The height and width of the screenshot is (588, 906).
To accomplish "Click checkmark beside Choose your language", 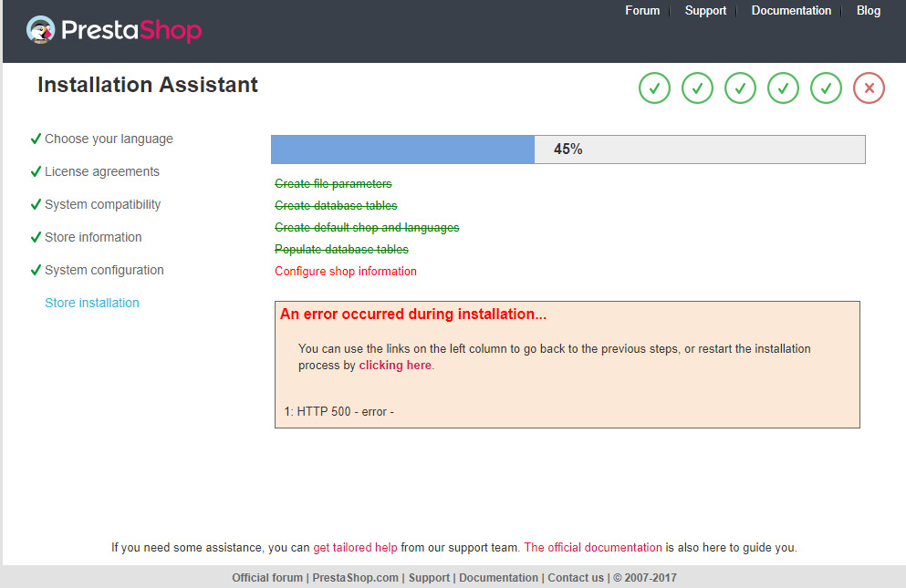I will [36, 139].
